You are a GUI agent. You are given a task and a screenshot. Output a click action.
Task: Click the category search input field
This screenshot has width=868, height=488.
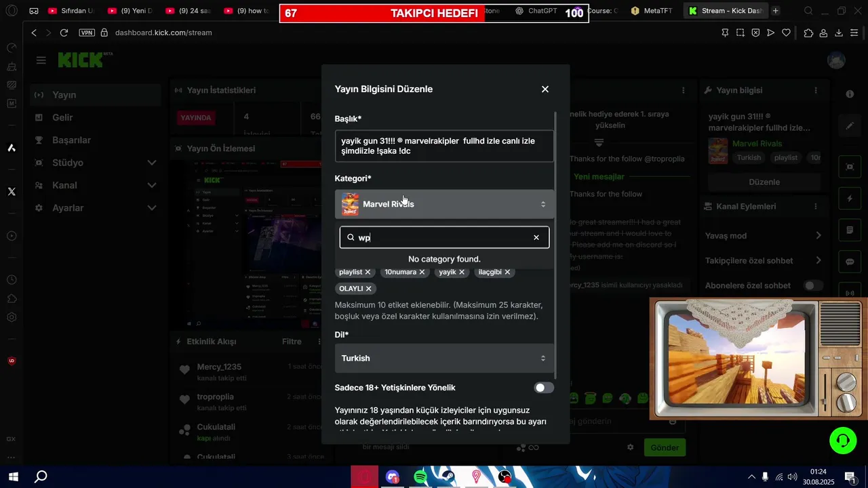click(x=444, y=237)
